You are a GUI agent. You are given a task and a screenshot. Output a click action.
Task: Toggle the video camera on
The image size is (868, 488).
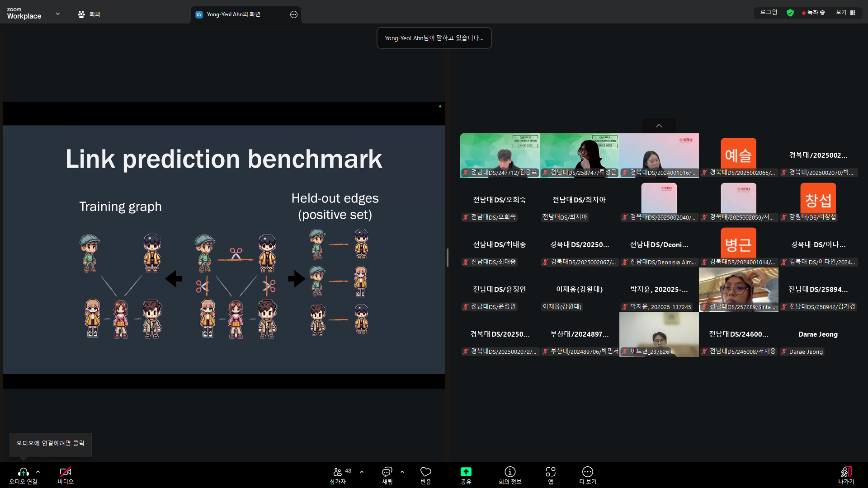[65, 472]
